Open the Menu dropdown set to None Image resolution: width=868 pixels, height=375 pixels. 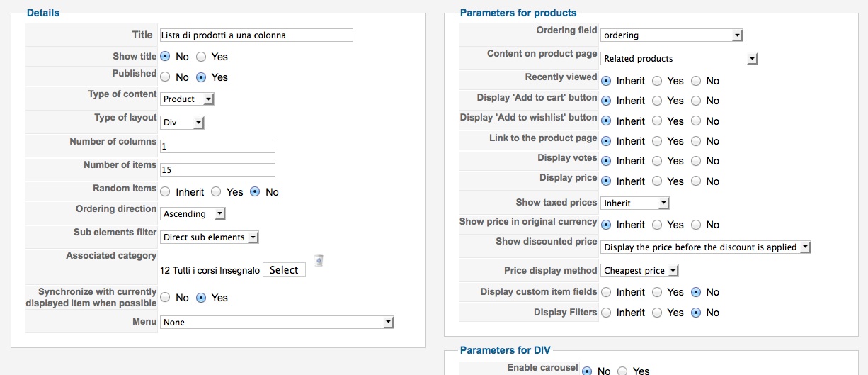(276, 323)
